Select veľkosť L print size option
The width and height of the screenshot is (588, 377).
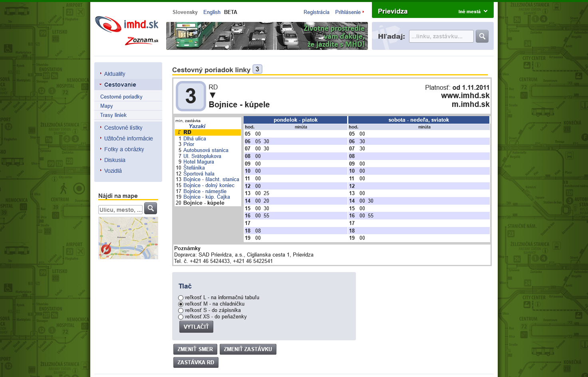181,298
